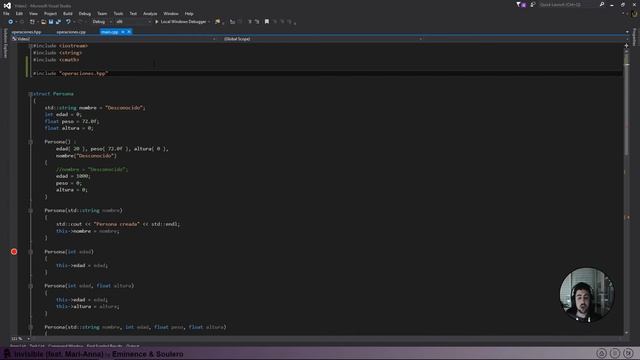Image resolution: width=640 pixels, height=360 pixels.
Task: Open the Global Scope dropdown
Action: click(322, 39)
